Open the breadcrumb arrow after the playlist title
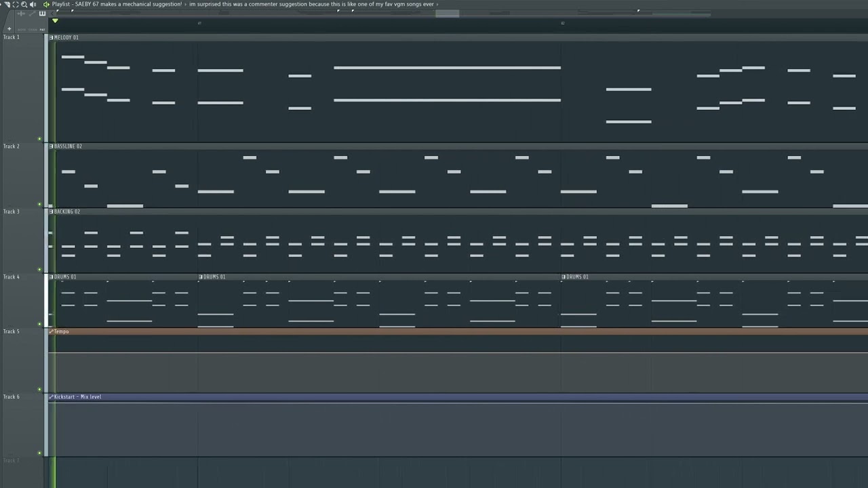Screen dimensions: 868x488 185,4
